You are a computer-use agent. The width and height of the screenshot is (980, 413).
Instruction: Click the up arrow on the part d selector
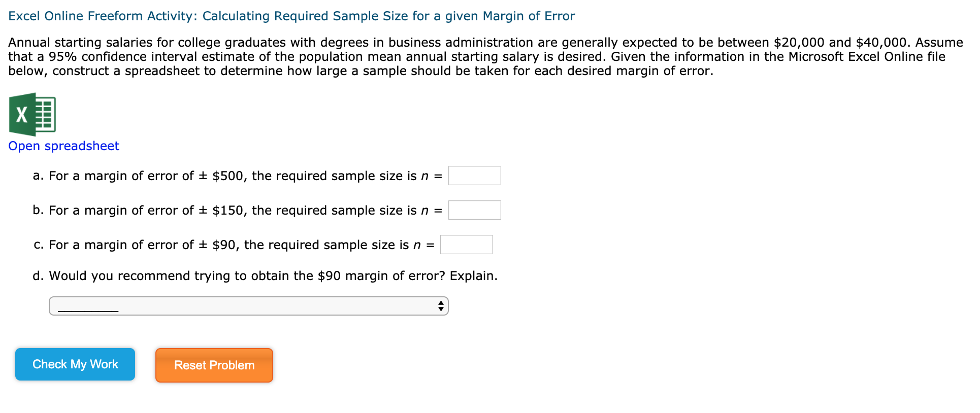click(441, 303)
